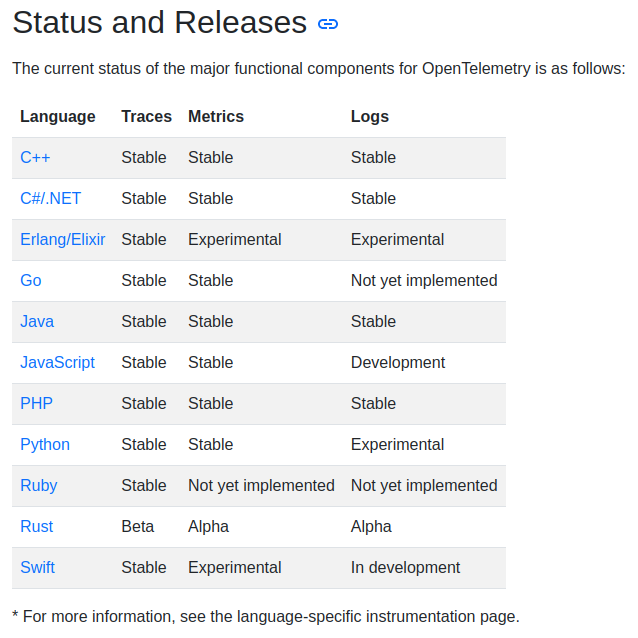
Task: Click JavaScript's Stable metrics cell
Action: 210,363
